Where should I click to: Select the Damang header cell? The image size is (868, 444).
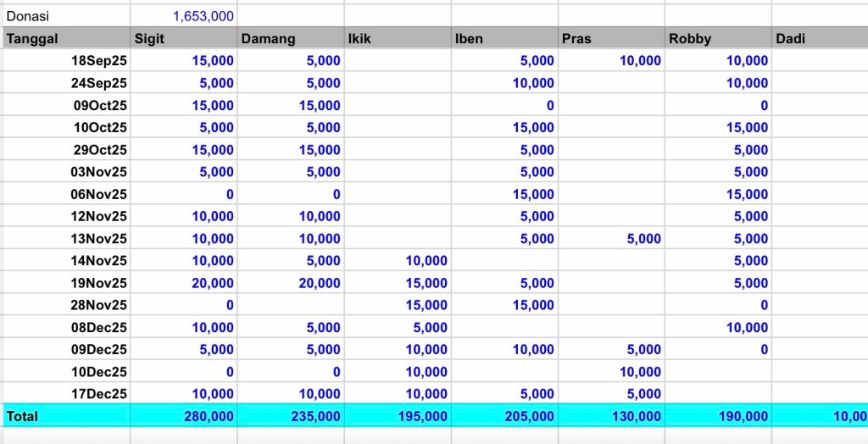(291, 38)
